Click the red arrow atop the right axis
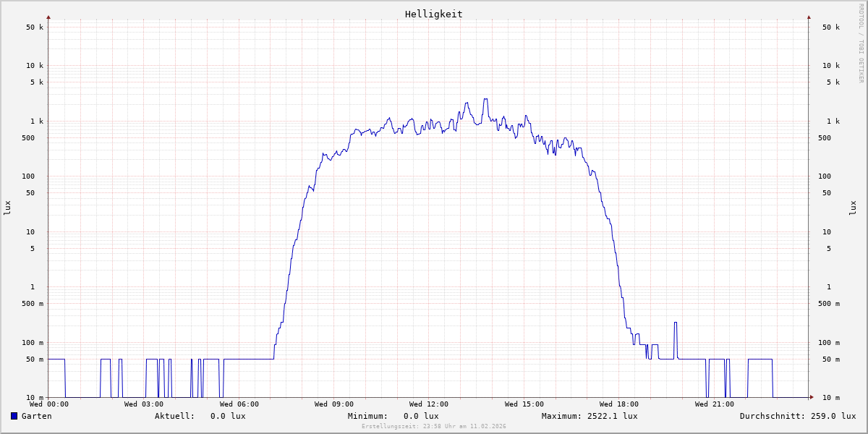Screen dimensions: 868x434 (809, 17)
